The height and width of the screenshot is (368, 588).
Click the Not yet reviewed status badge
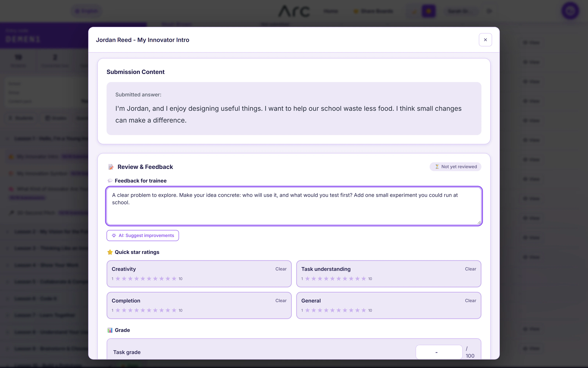455,167
